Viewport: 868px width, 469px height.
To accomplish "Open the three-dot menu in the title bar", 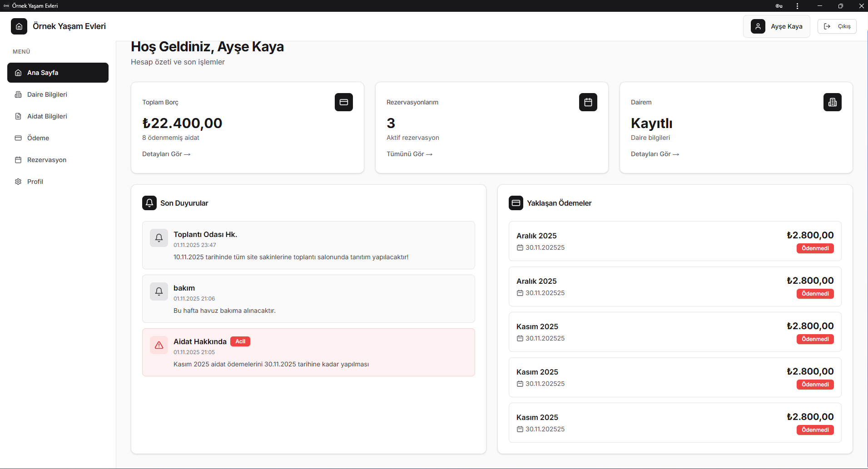I will (x=797, y=6).
